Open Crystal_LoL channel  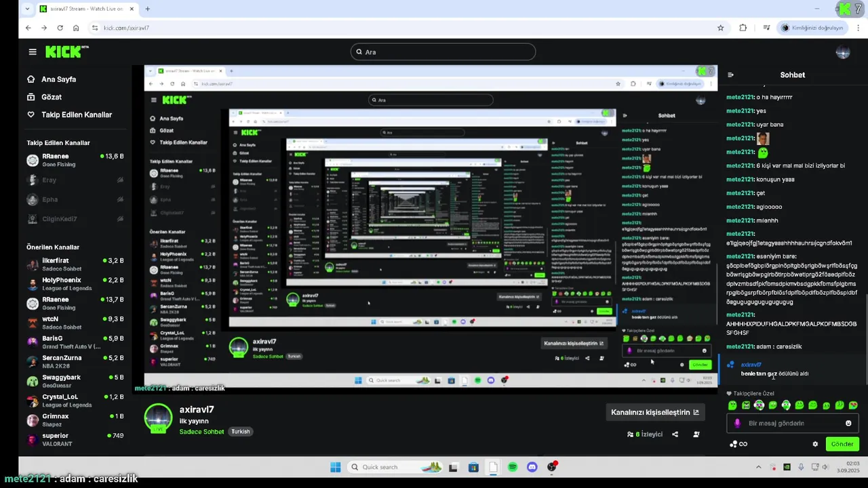pyautogui.click(x=75, y=401)
